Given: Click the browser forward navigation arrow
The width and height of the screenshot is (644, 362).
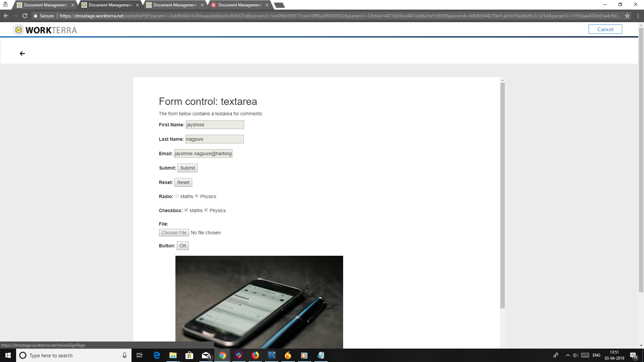Looking at the screenshot, I should click(15, 16).
